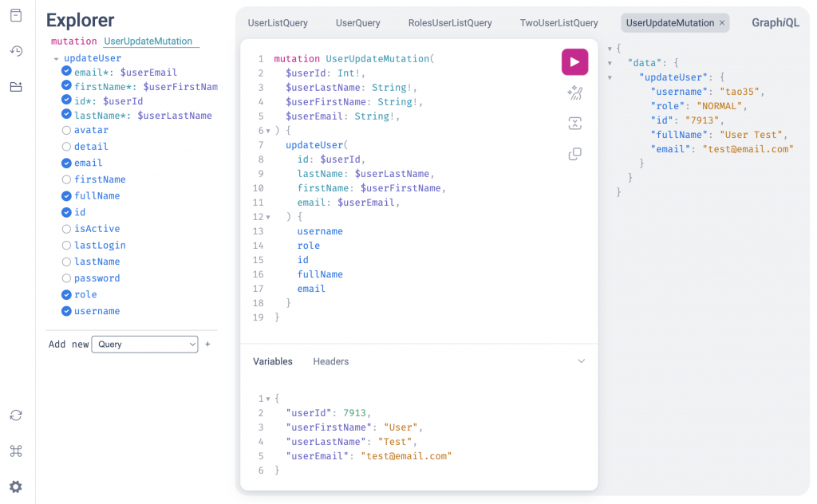Collapse the "data" object in the response
Screen dimensions: 817x504
(610, 63)
